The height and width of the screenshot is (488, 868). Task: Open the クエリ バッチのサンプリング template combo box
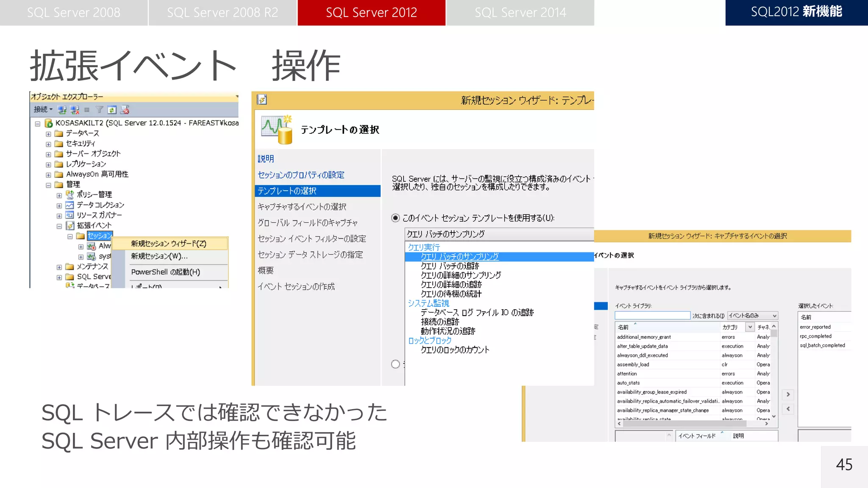(499, 234)
